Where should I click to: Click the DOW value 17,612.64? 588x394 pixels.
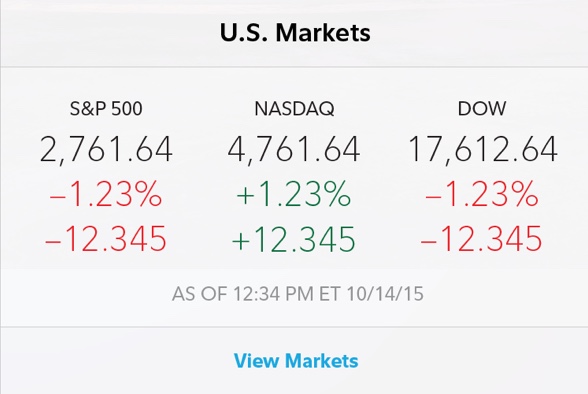click(x=483, y=149)
